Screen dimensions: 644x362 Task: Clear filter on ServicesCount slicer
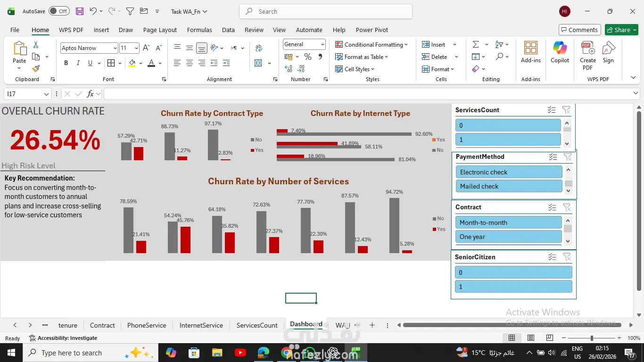click(566, 110)
